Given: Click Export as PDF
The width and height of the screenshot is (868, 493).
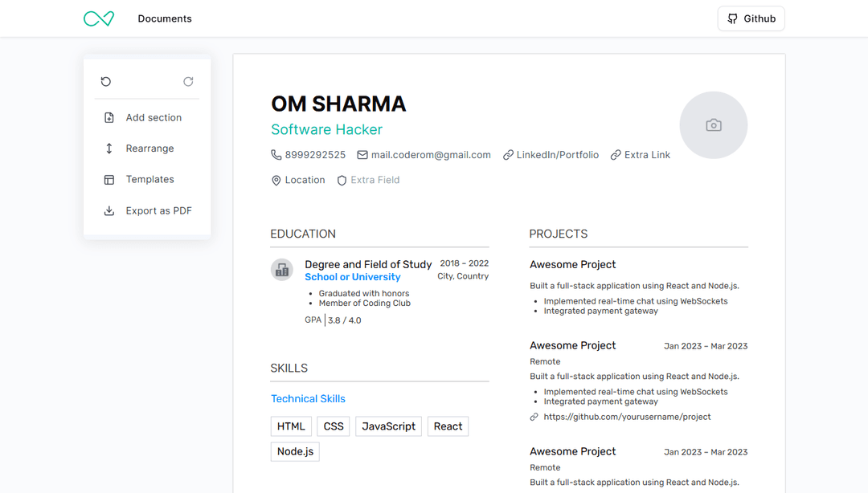Looking at the screenshot, I should pyautogui.click(x=158, y=211).
